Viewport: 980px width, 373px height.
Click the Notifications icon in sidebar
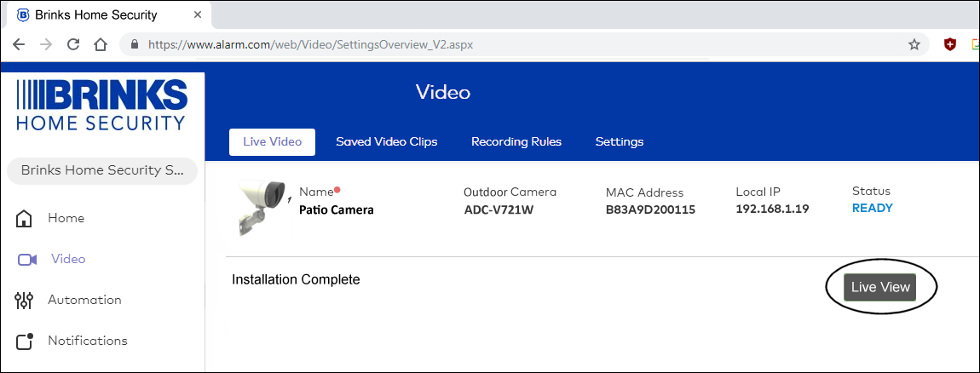coord(24,341)
